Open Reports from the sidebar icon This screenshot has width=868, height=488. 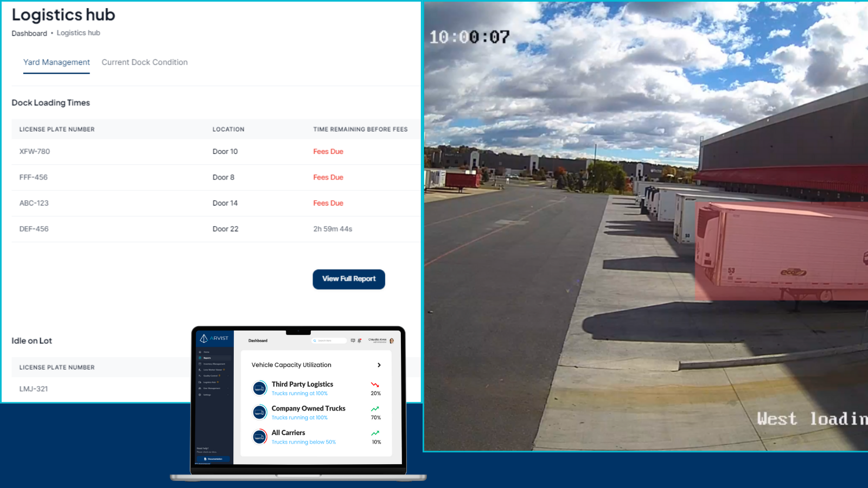200,358
